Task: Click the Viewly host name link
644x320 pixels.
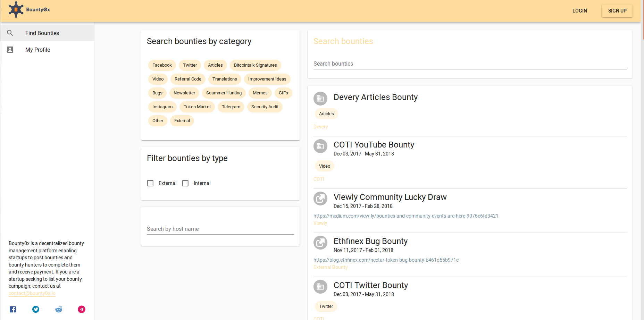Action: tap(320, 223)
